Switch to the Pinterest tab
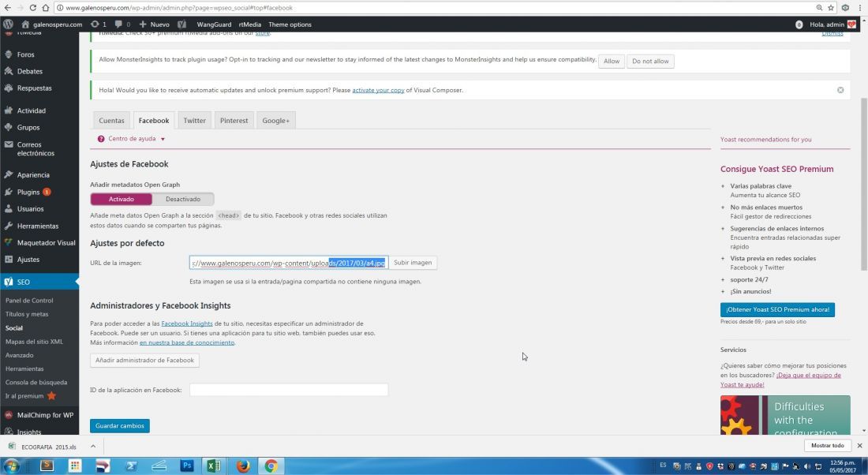 click(x=234, y=120)
